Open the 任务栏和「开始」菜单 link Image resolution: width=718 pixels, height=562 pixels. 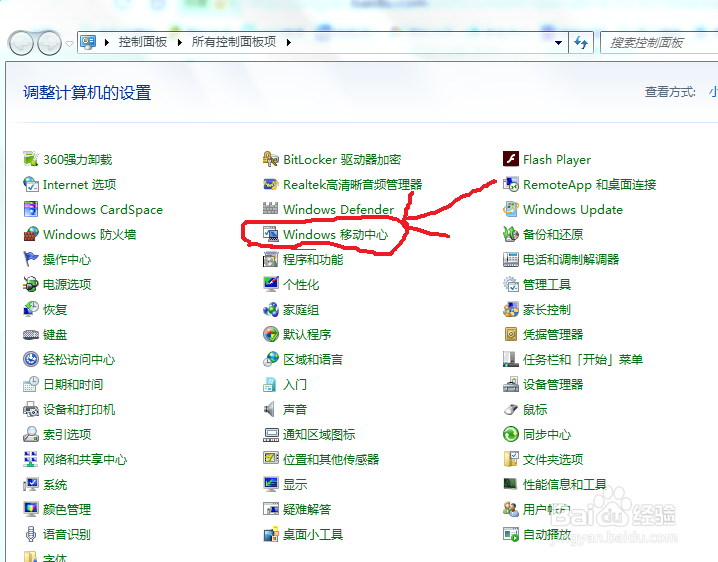click(x=583, y=359)
